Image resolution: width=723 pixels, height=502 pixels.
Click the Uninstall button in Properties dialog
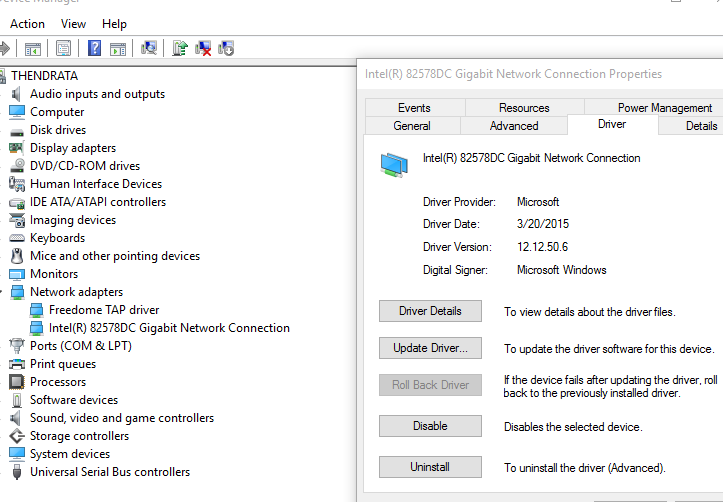pyautogui.click(x=430, y=467)
